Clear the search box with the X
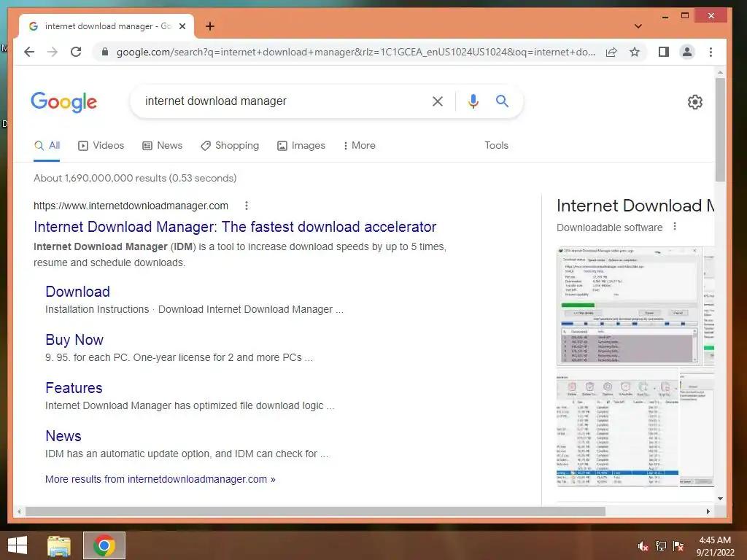Screen dimensions: 747x560 [438, 101]
